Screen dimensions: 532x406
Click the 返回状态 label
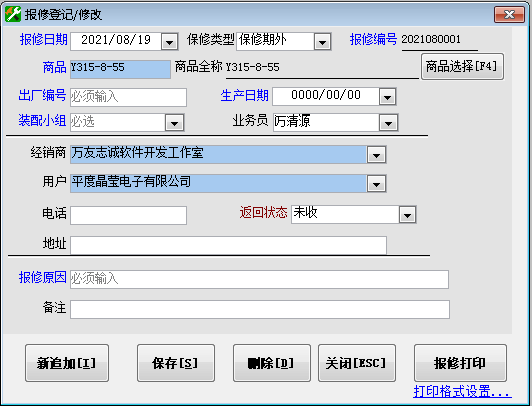[264, 212]
